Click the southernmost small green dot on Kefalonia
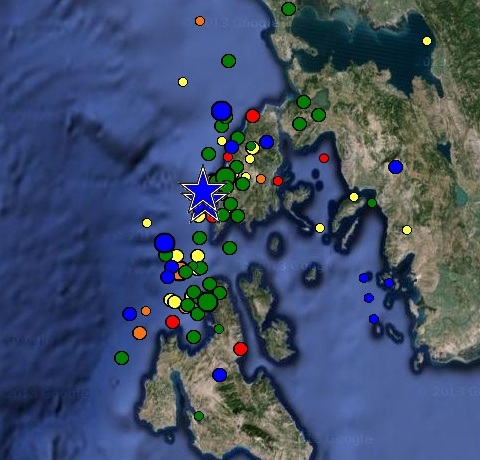 tap(199, 416)
